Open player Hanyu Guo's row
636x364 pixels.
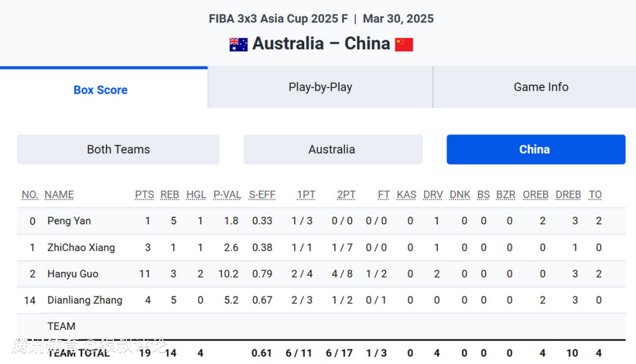pyautogui.click(x=73, y=274)
